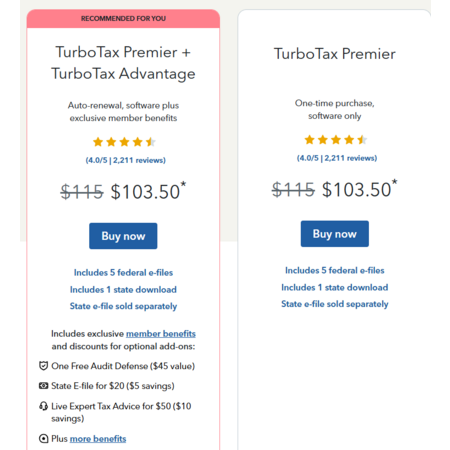
Task: Click $103.50 price in the Premier-only card
Action: pyautogui.click(x=359, y=189)
